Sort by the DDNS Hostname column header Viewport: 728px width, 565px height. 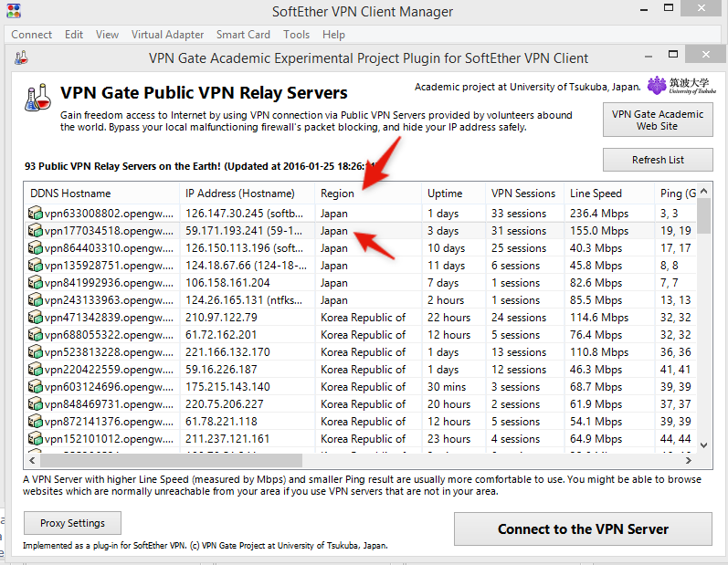[101, 194]
